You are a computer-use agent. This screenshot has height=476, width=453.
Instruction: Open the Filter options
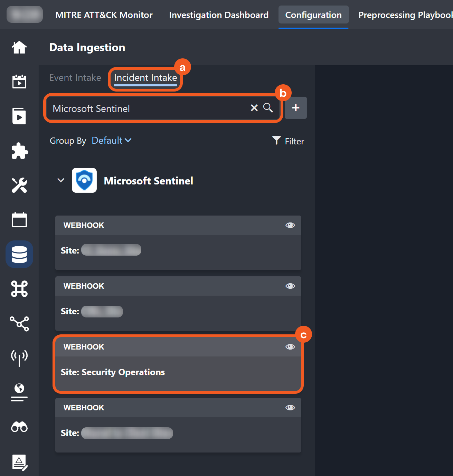[288, 141]
